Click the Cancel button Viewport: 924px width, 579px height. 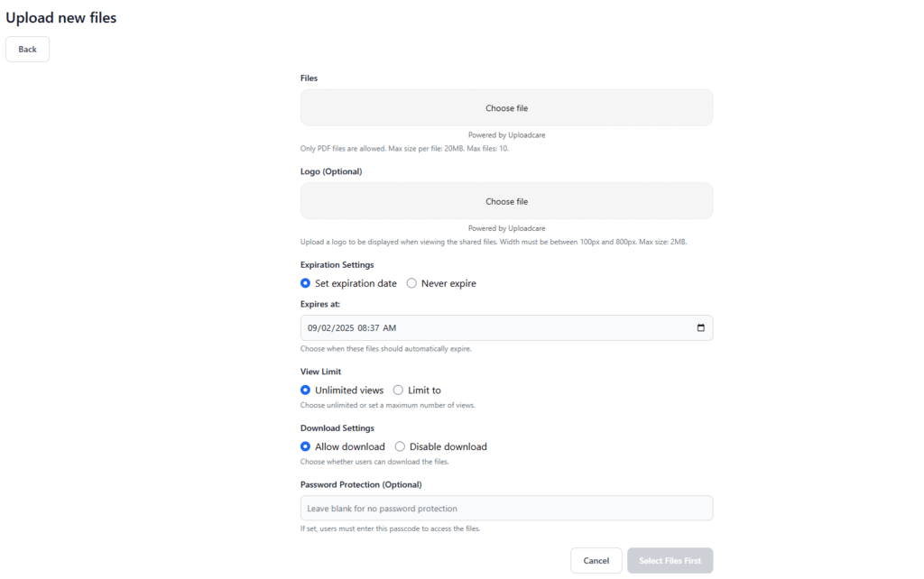(596, 559)
